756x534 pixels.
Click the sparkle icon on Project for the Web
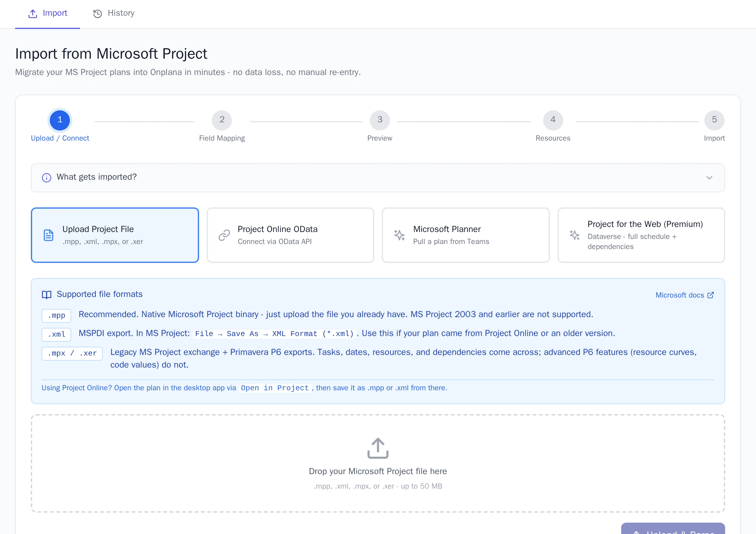(575, 235)
